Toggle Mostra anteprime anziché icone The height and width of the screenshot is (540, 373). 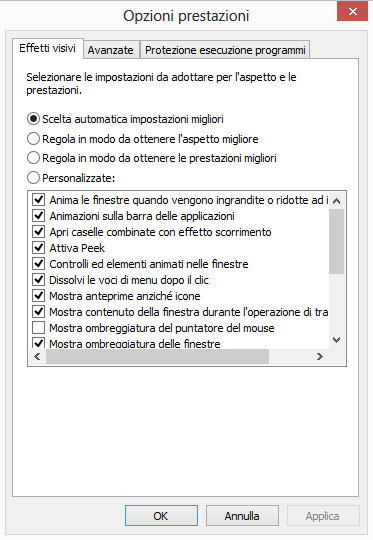pyautogui.click(x=38, y=296)
